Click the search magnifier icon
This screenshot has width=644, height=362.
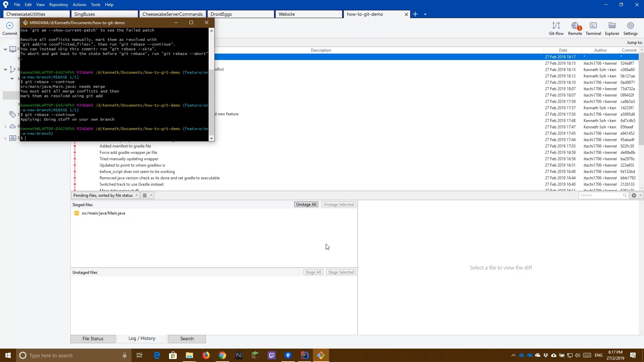pos(625,195)
